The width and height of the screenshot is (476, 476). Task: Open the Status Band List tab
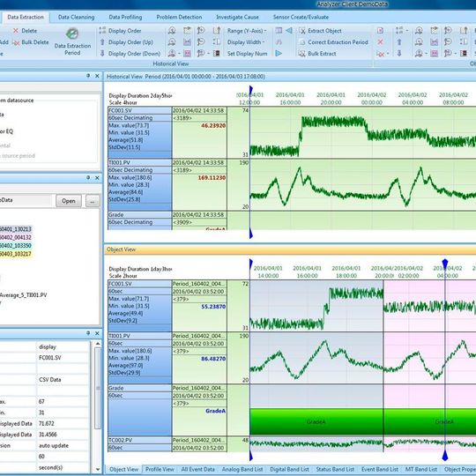(x=335, y=469)
